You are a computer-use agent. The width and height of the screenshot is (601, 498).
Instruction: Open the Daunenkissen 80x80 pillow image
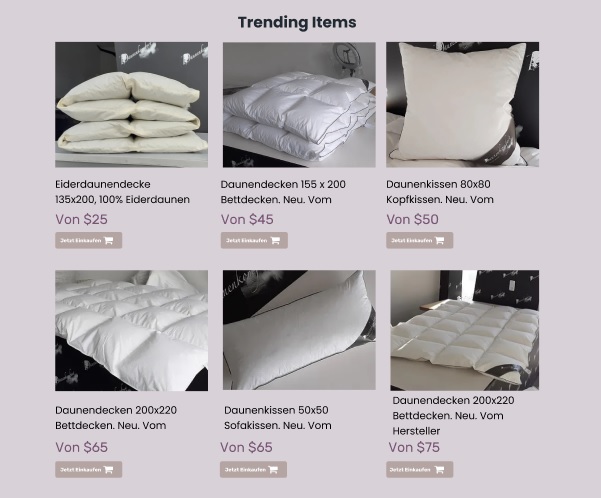click(x=462, y=105)
